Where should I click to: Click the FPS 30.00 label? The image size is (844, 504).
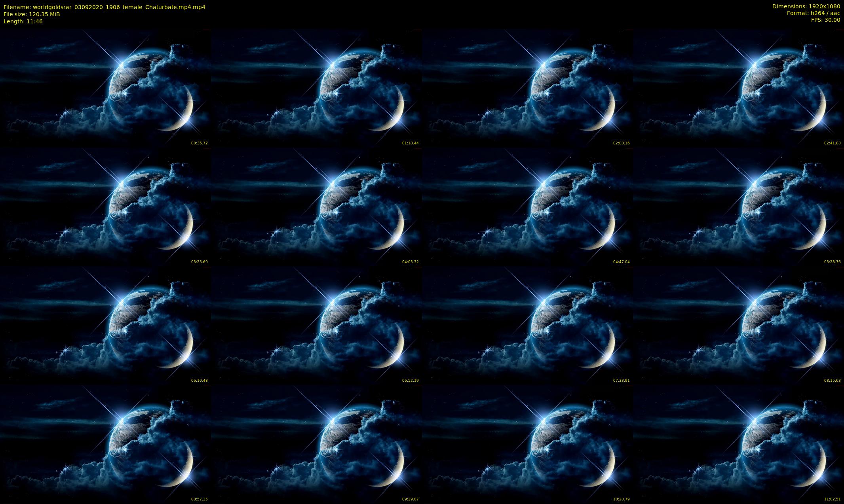(825, 20)
